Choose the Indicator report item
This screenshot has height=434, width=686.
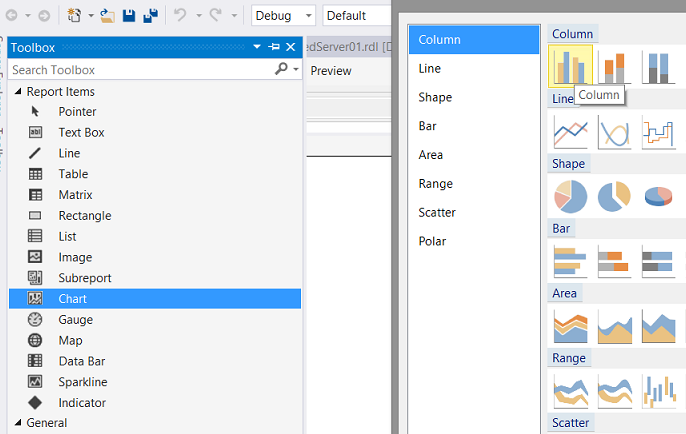pyautogui.click(x=155, y=402)
